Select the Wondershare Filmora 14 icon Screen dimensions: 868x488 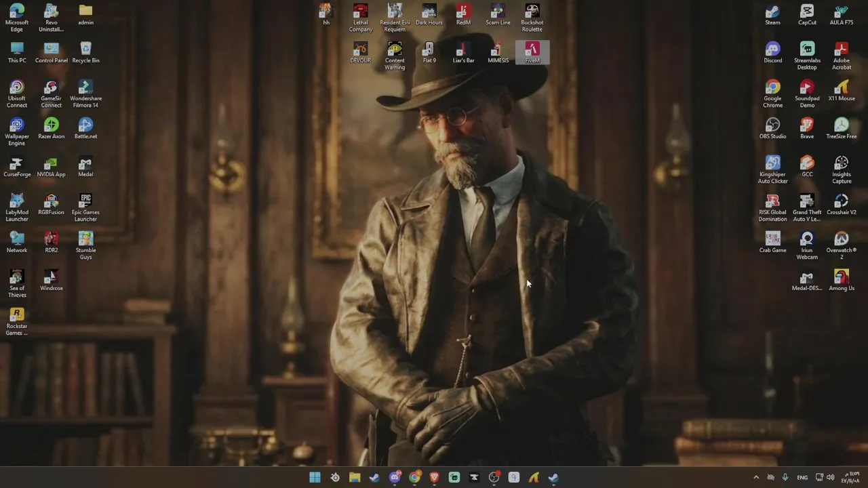click(85, 94)
